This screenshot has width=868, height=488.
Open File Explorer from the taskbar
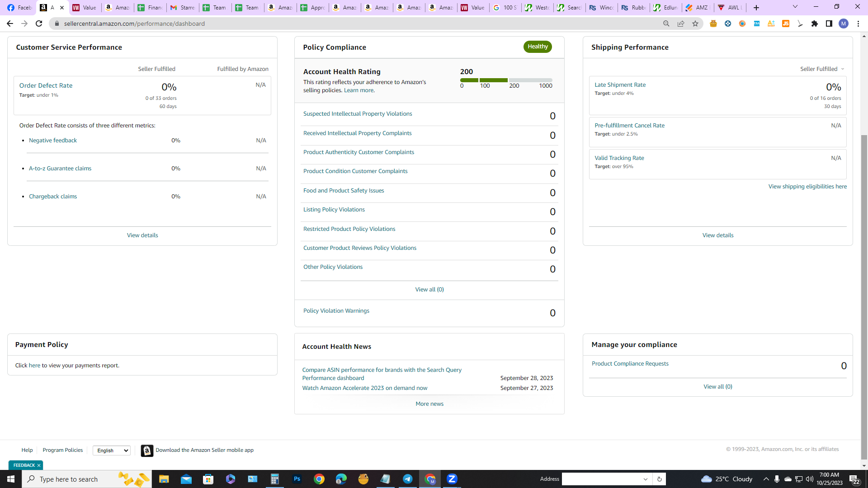[164, 479]
